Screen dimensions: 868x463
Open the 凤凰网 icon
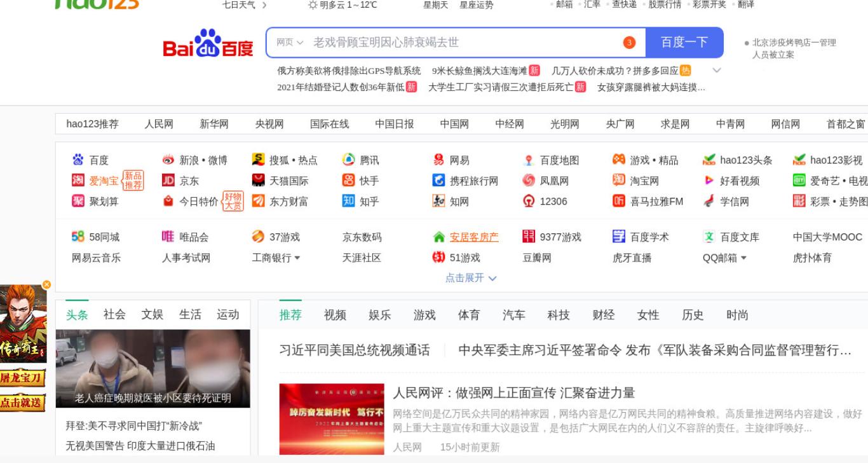[529, 181]
